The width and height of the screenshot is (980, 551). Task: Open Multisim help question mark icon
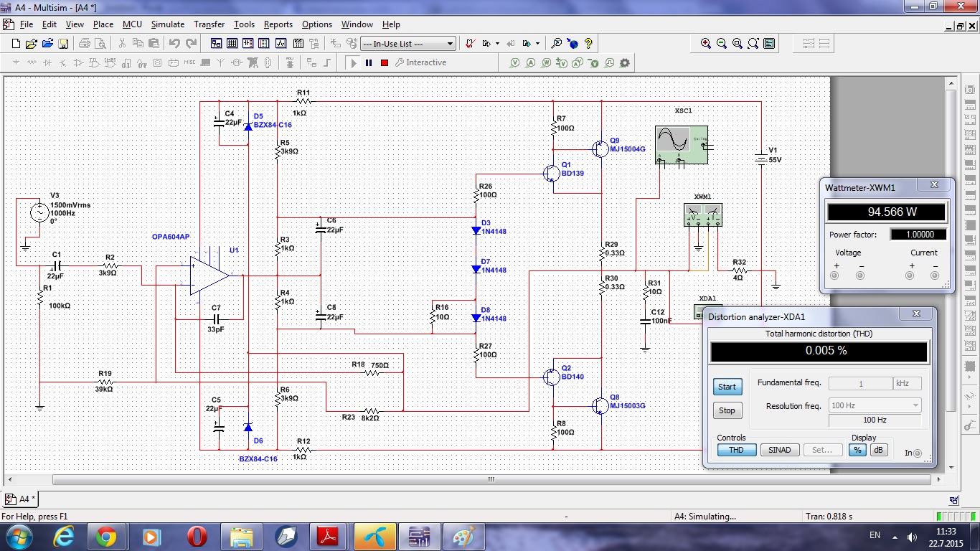pos(588,44)
